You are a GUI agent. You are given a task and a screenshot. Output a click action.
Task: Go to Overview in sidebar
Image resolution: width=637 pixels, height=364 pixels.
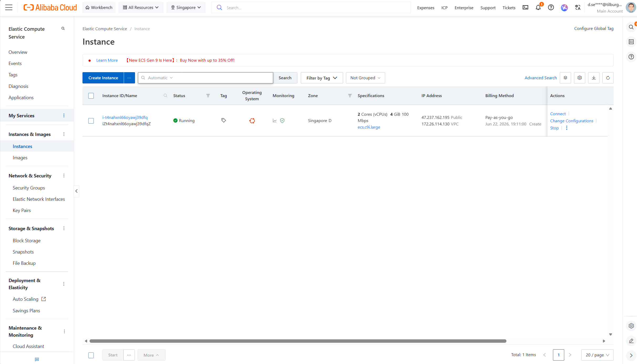point(18,52)
